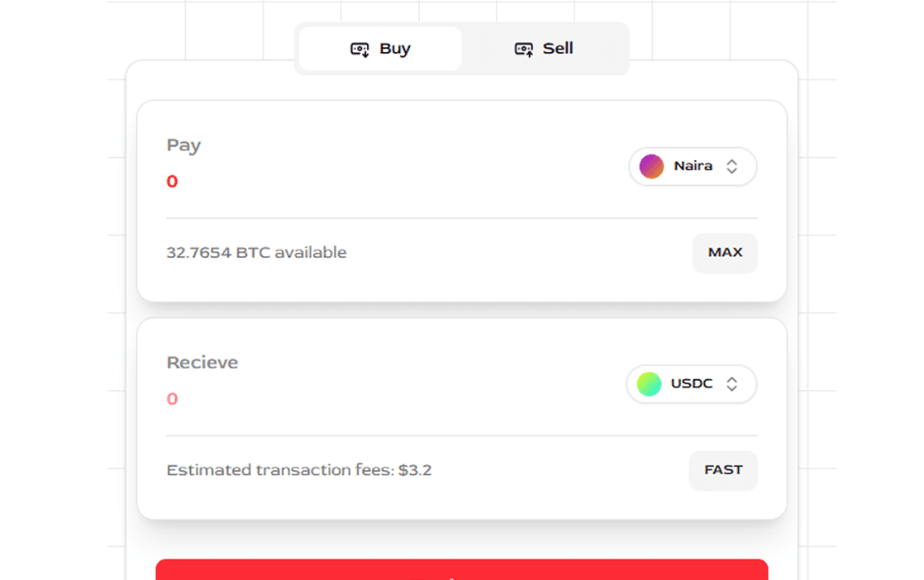Switch to the Buy tab
924x580 pixels.
(380, 49)
